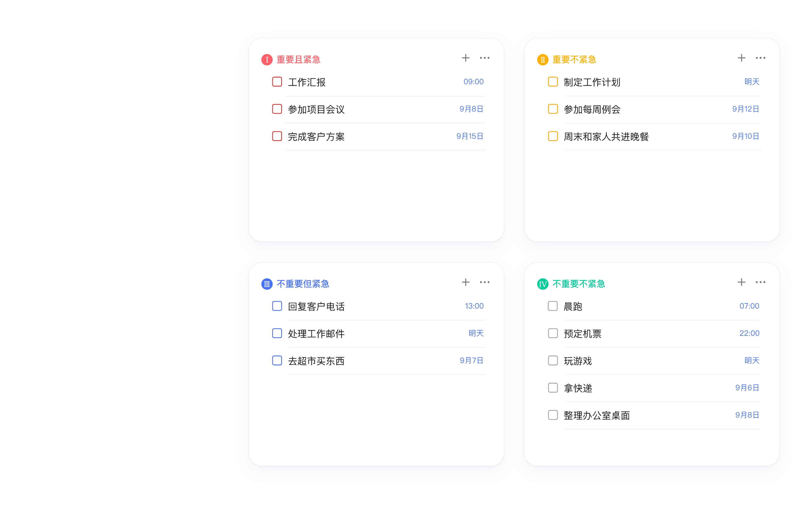This screenshot has width=812, height=505.
Task: Click the add (+) icon in 重要不紧急
Action: tap(741, 57)
